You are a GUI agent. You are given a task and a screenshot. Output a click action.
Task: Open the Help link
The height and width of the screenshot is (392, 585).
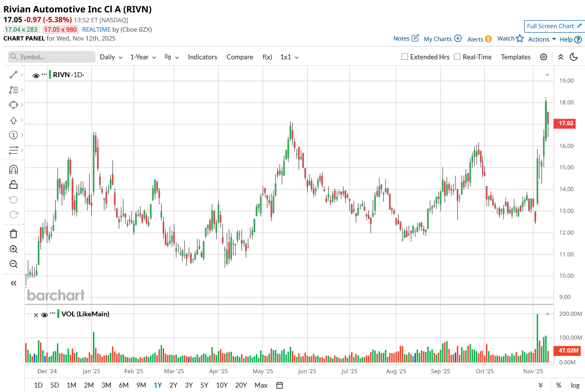571,39
